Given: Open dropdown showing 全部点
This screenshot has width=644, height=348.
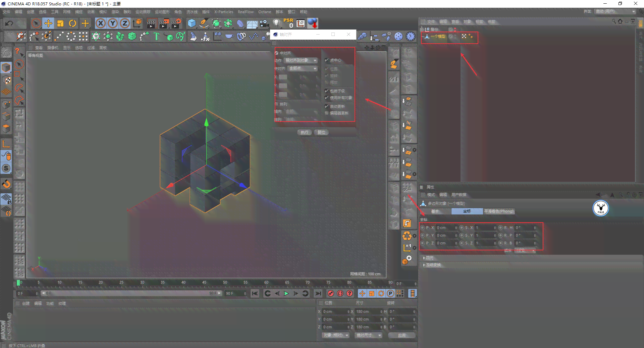Looking at the screenshot, I should tap(303, 68).
